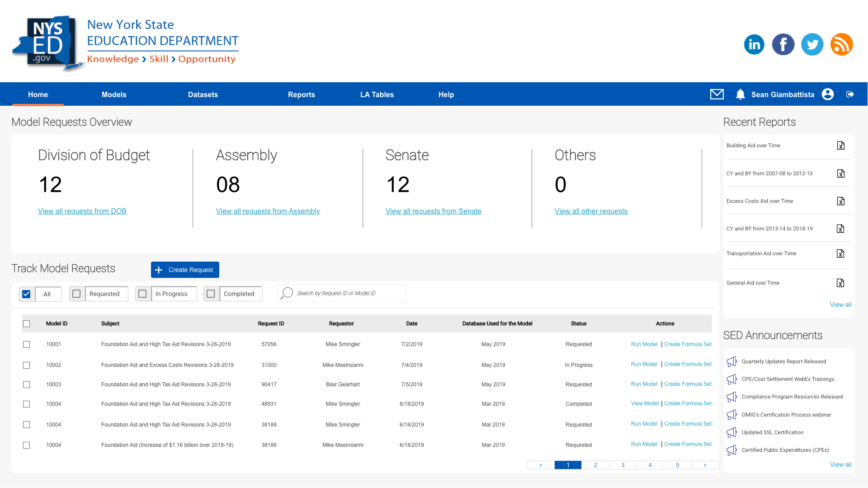Click the Twitter bird icon
Viewport: 868px width, 488px height.
click(x=812, y=44)
